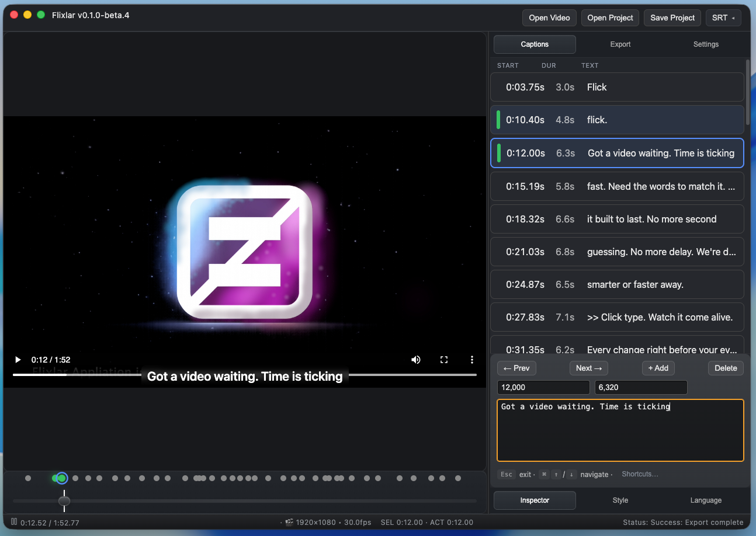The image size is (756, 536).
Task: Click the timeline scrubber slider handle
Action: pyautogui.click(x=64, y=501)
